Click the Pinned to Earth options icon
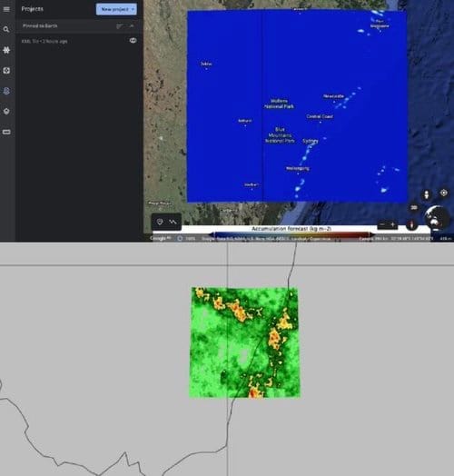Screen dimensions: 454x476 click(x=119, y=26)
